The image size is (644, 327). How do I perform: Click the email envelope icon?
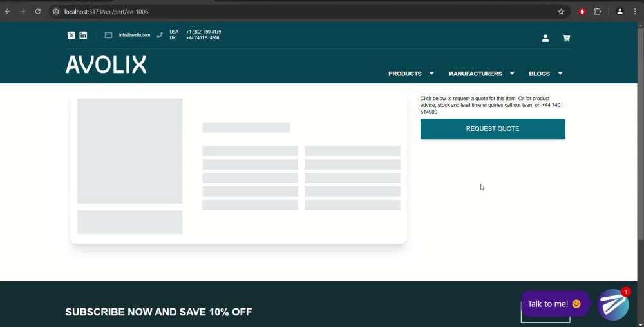pos(108,35)
